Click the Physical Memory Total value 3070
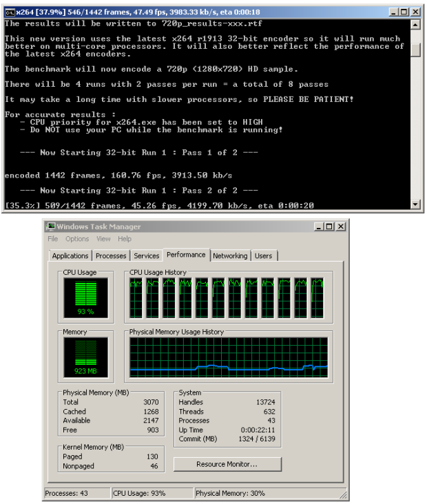427x504 pixels. tap(151, 402)
